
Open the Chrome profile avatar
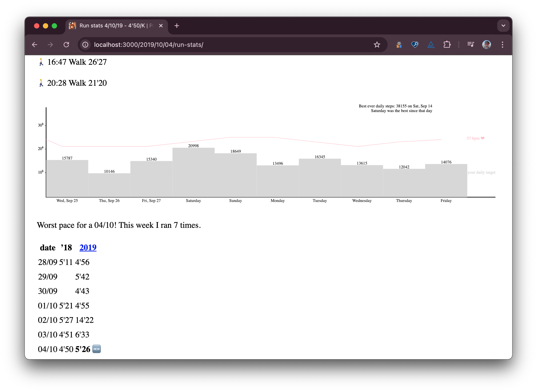pos(486,45)
